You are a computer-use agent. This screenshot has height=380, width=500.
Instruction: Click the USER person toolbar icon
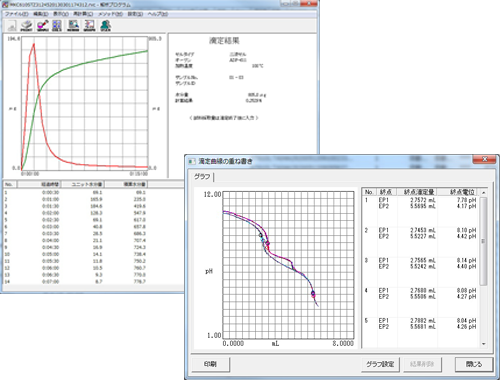(x=105, y=26)
